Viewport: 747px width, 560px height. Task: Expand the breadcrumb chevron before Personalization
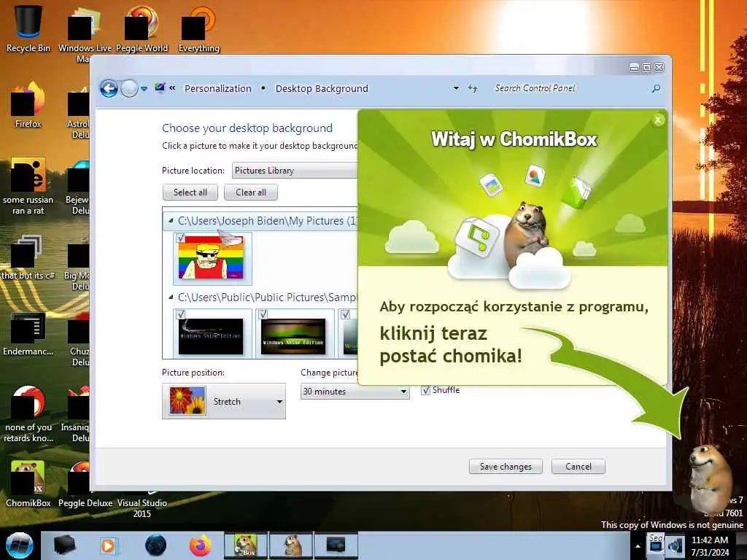[172, 88]
